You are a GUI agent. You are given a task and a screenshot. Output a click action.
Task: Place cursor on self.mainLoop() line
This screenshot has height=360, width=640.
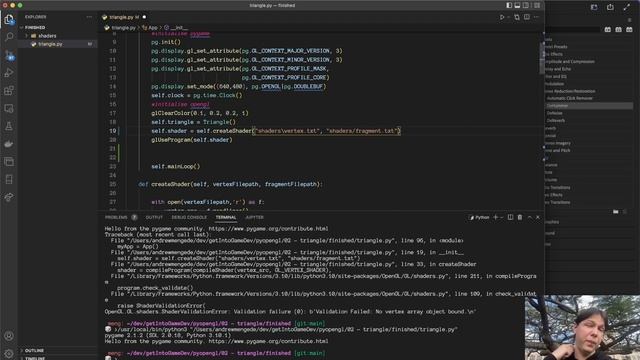coord(176,167)
